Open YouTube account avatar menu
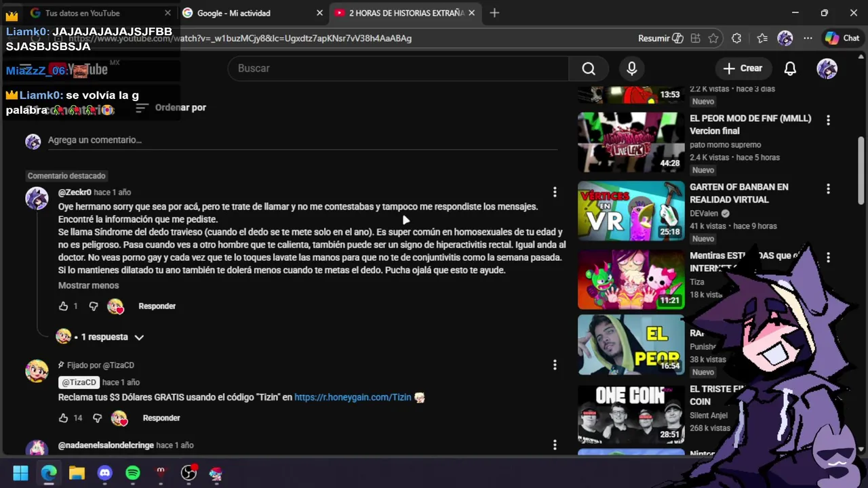The height and width of the screenshot is (488, 868). 827,68
